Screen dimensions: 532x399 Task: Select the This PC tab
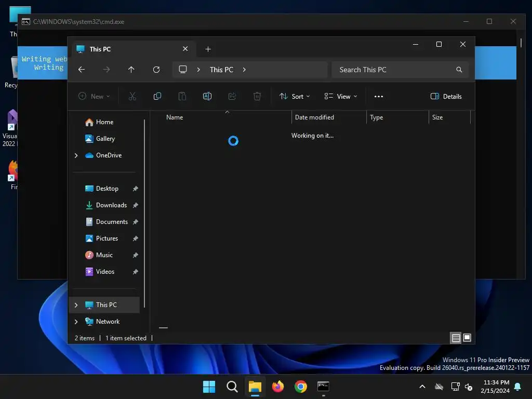(132, 49)
